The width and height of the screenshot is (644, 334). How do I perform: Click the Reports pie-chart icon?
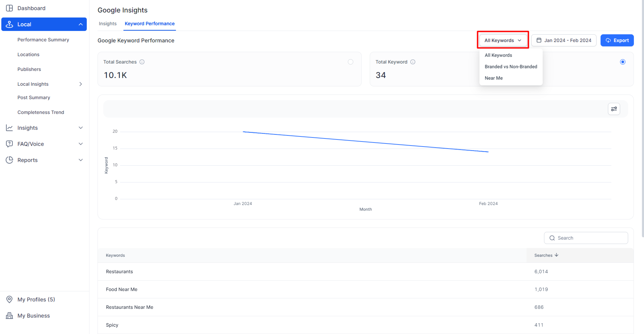pyautogui.click(x=9, y=160)
